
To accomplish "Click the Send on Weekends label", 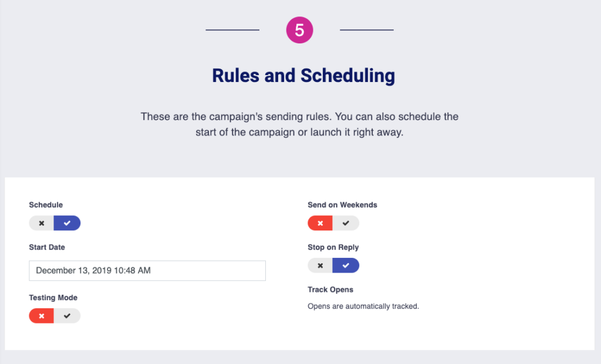I will click(x=342, y=205).
